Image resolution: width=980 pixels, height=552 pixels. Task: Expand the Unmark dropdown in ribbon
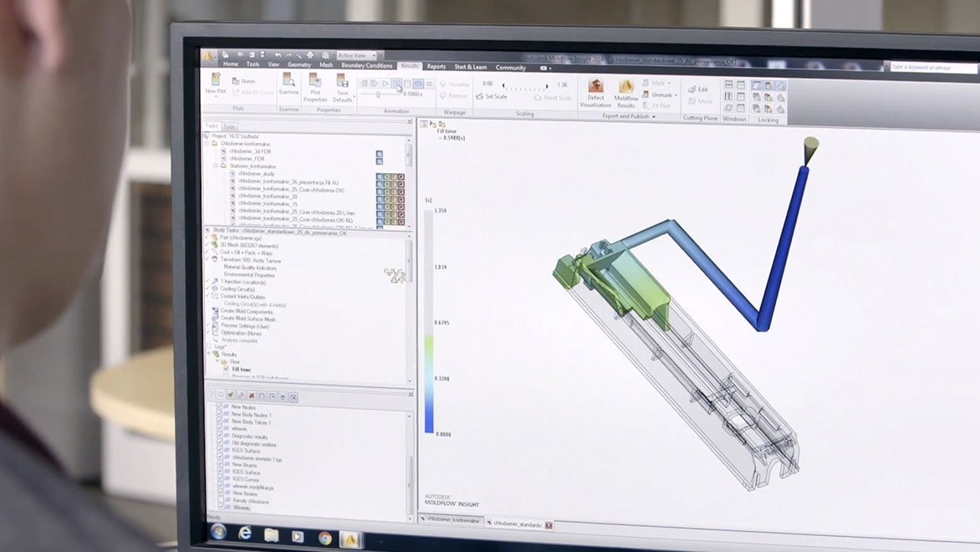tap(675, 95)
